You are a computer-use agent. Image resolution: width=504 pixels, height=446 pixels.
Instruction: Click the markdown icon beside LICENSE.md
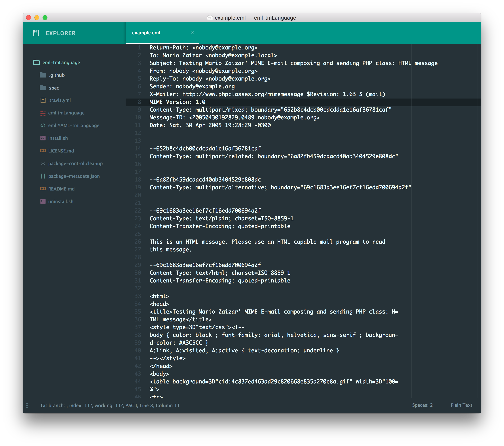[x=43, y=151]
